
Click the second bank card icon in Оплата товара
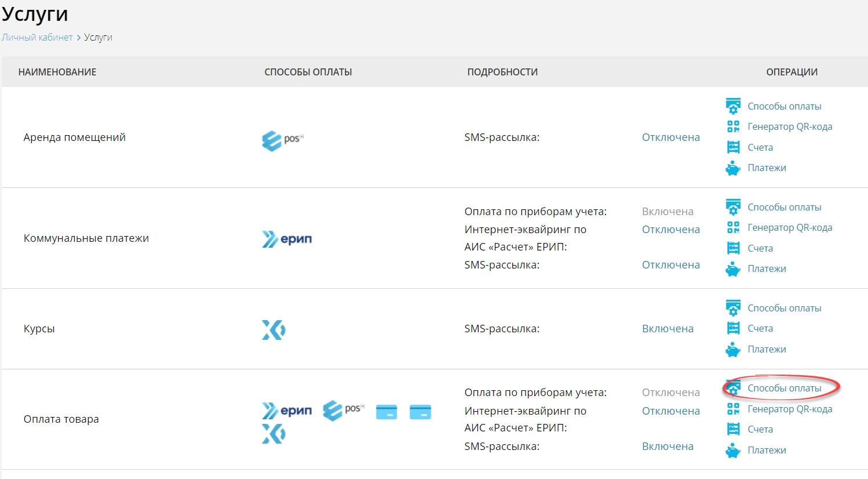420,412
